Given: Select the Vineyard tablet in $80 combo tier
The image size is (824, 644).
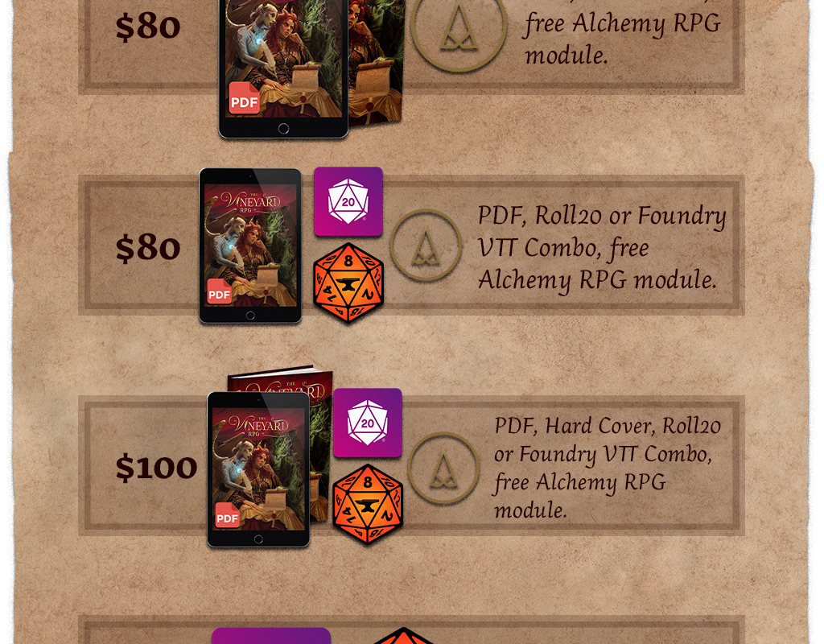Looking at the screenshot, I should 250,246.
